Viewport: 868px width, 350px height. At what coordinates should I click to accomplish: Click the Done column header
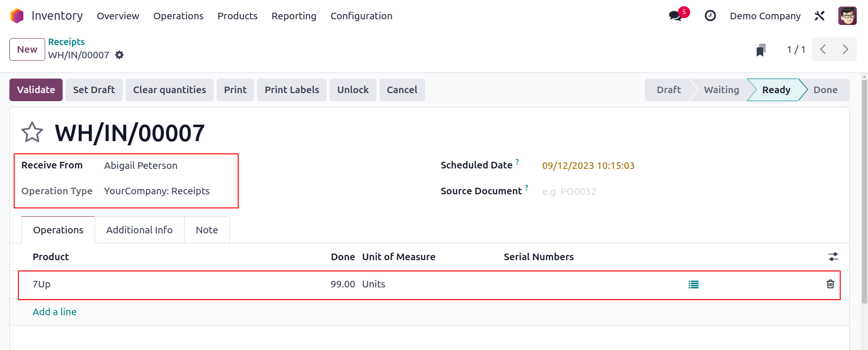pyautogui.click(x=343, y=257)
